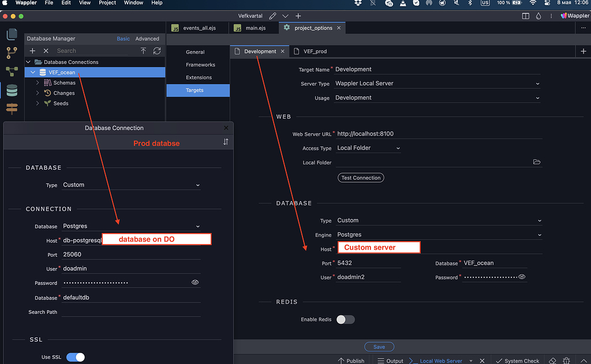Viewport: 591px width, 364px height.
Task: Enable Redis in Development target
Action: click(x=345, y=319)
